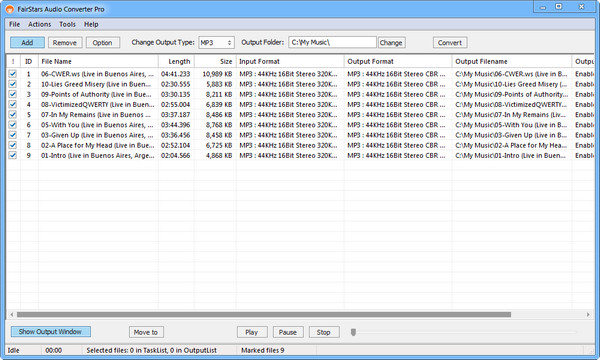
Task: Click the exclamation mark column header
Action: [x=13, y=61]
